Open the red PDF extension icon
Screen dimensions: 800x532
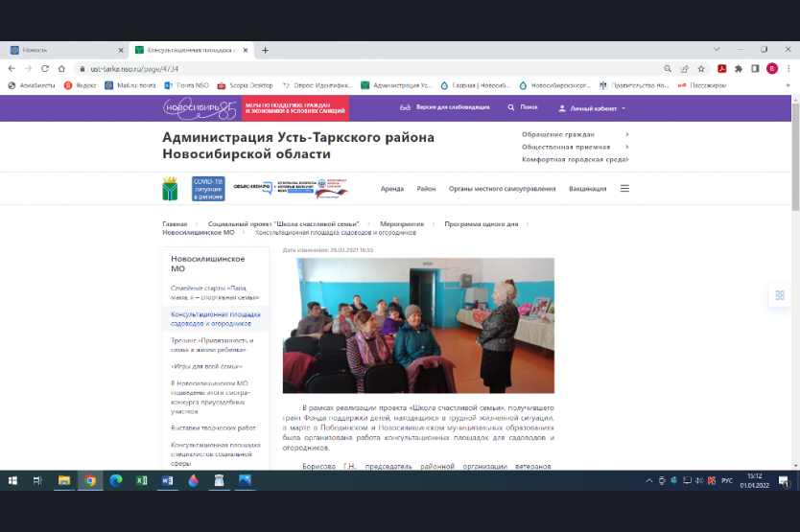(x=721, y=68)
